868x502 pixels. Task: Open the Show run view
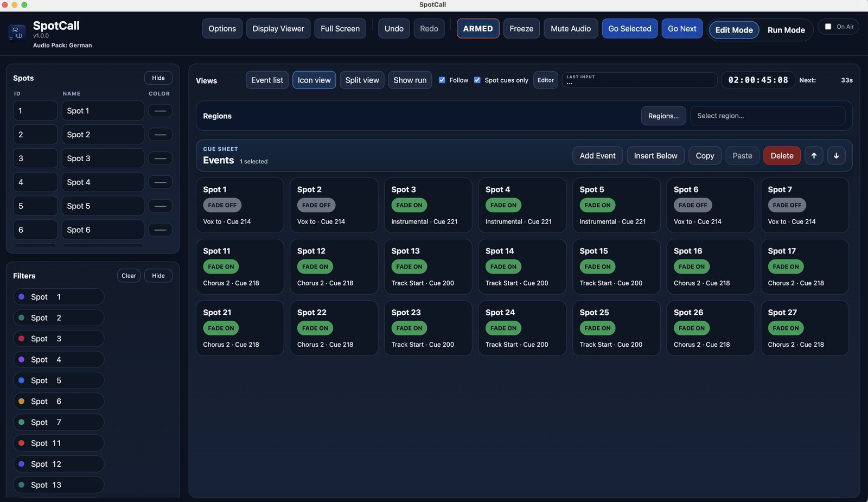coord(410,80)
